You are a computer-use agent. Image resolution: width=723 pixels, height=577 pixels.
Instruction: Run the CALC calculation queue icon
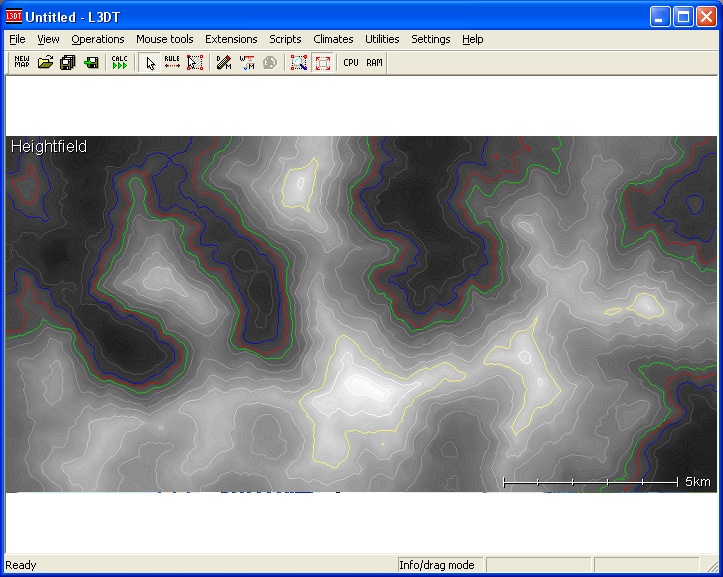(x=120, y=62)
